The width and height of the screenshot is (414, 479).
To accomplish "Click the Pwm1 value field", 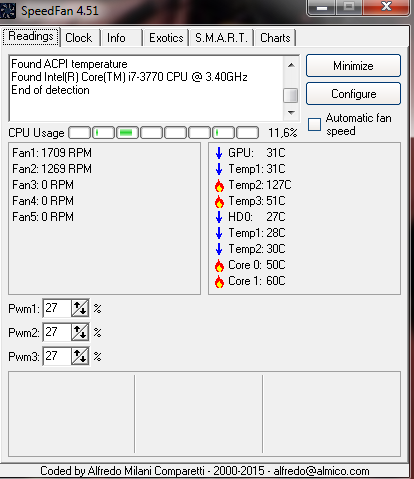I will [57, 308].
